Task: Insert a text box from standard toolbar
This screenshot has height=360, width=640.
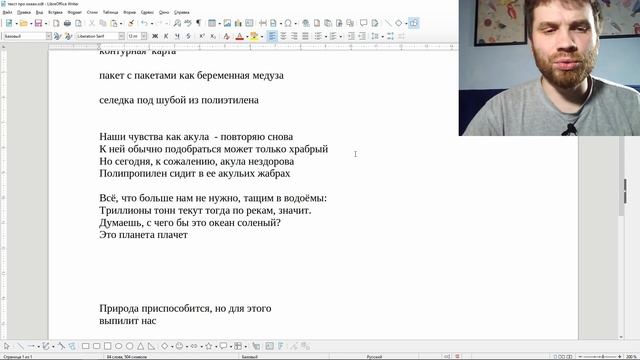Action: (x=249, y=23)
